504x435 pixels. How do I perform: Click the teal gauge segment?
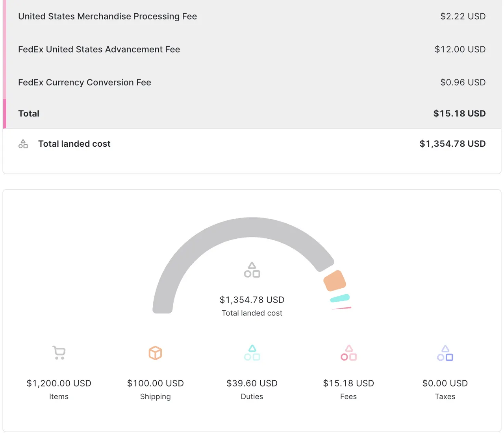[x=339, y=298]
